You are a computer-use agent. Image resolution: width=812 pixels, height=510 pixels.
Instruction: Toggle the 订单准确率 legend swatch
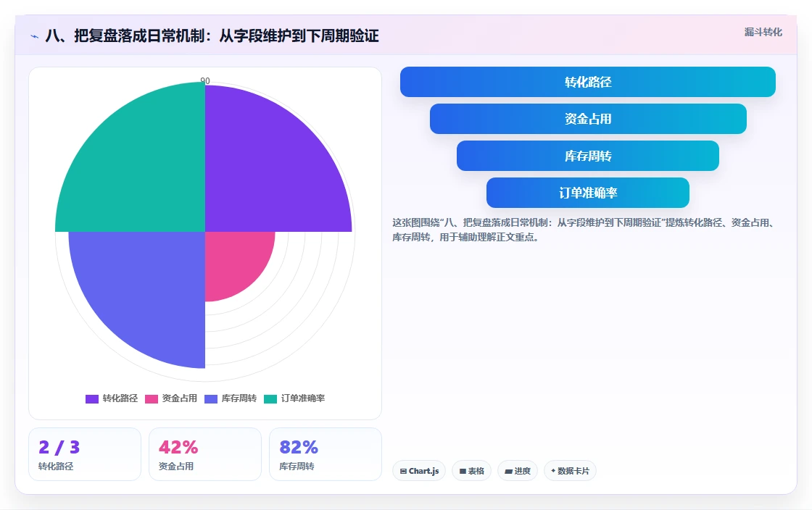coord(270,398)
